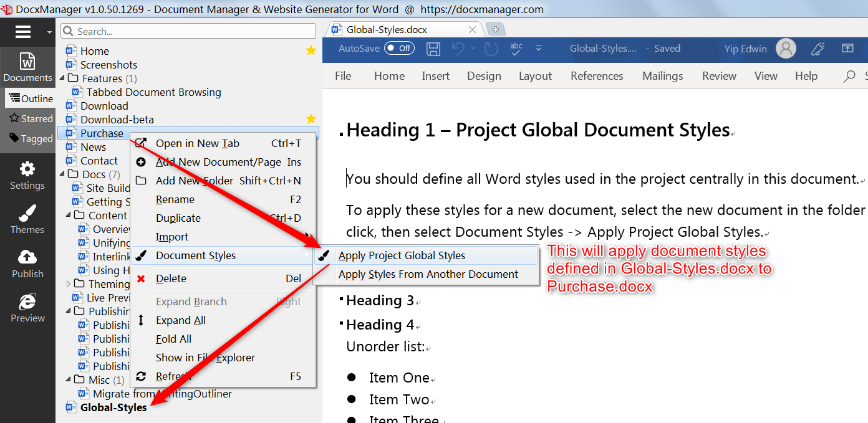Click the Word search magnifier icon
The width and height of the screenshot is (868, 423).
pyautogui.click(x=849, y=77)
